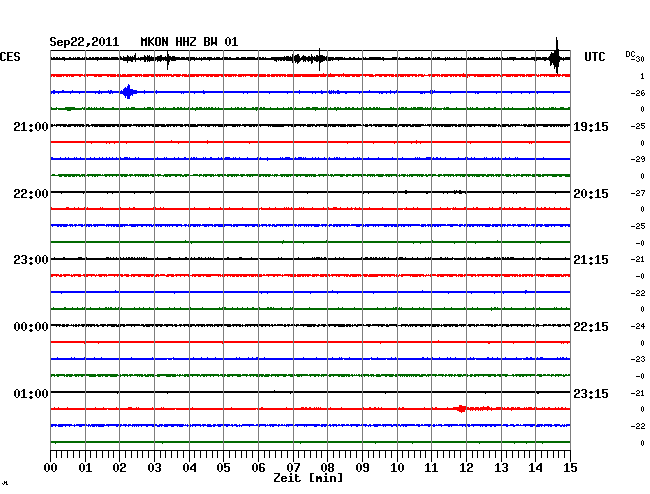Click minute label 12 on time axis

coord(466,468)
